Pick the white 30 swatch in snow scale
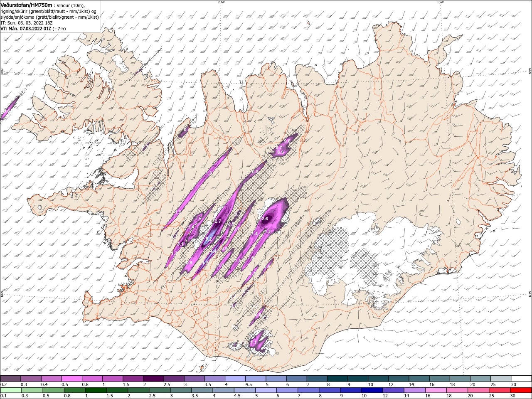Screen dimensions: 532x399 click(x=521, y=378)
